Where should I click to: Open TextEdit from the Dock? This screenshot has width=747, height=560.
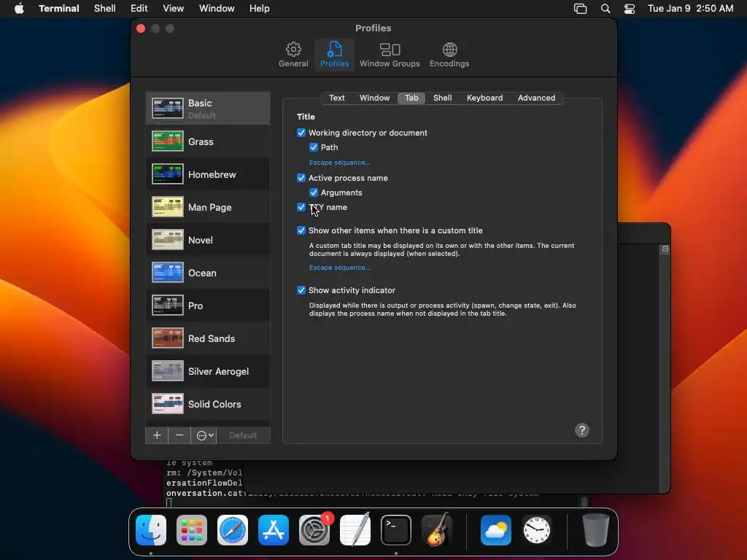(355, 530)
